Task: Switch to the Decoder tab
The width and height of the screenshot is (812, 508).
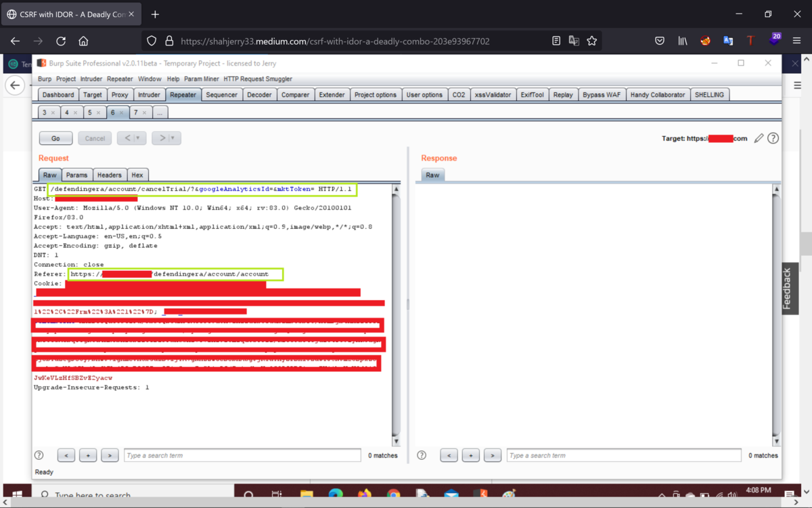Action: [x=259, y=95]
